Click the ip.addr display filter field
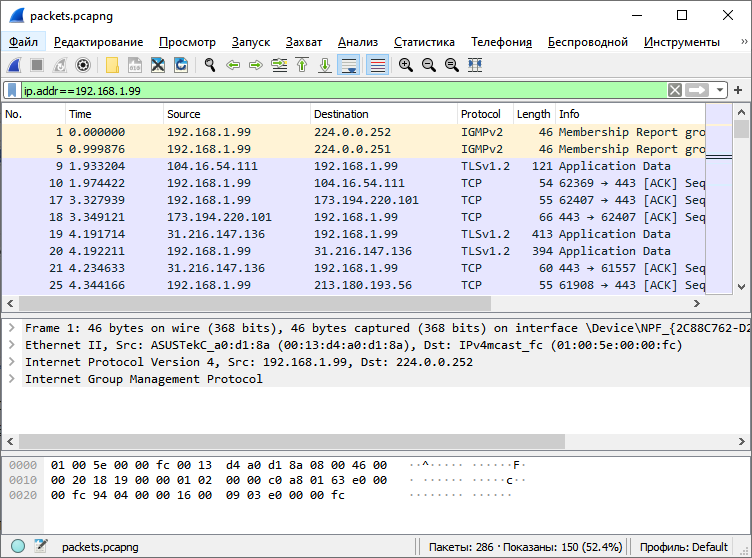This screenshot has width=752, height=558. click(340, 90)
